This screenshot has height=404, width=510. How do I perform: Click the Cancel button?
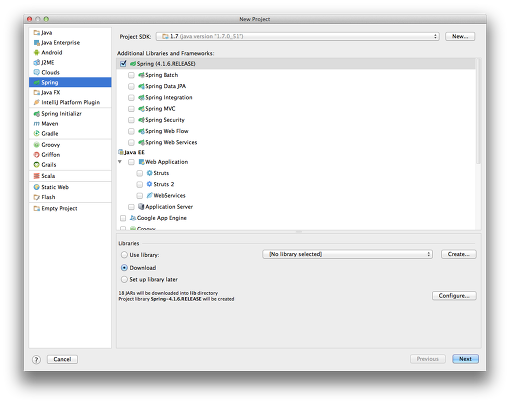tap(62, 359)
